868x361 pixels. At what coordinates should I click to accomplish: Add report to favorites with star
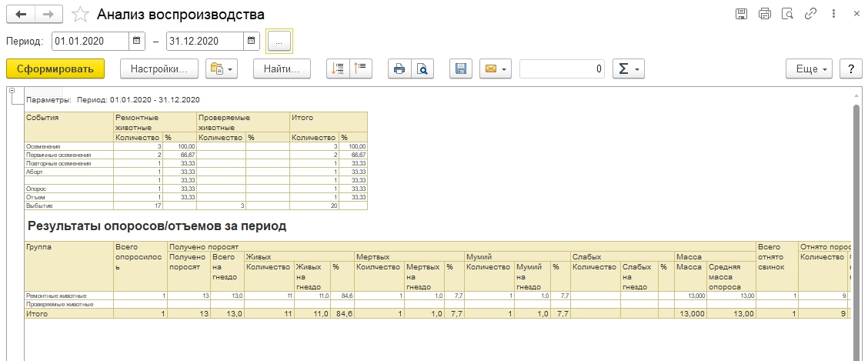coord(79,15)
